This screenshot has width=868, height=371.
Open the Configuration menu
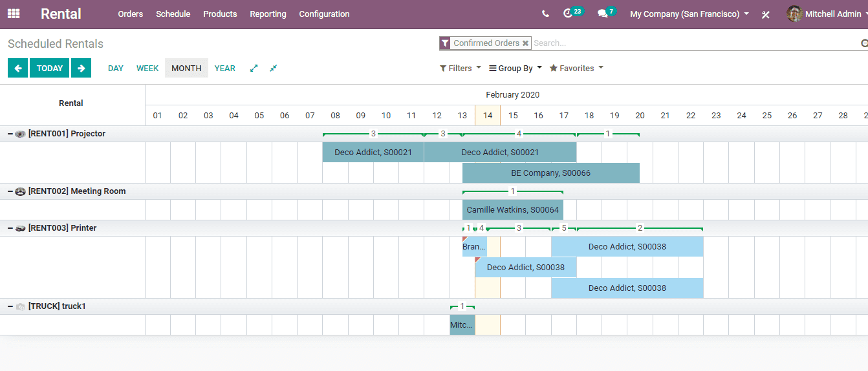[324, 14]
